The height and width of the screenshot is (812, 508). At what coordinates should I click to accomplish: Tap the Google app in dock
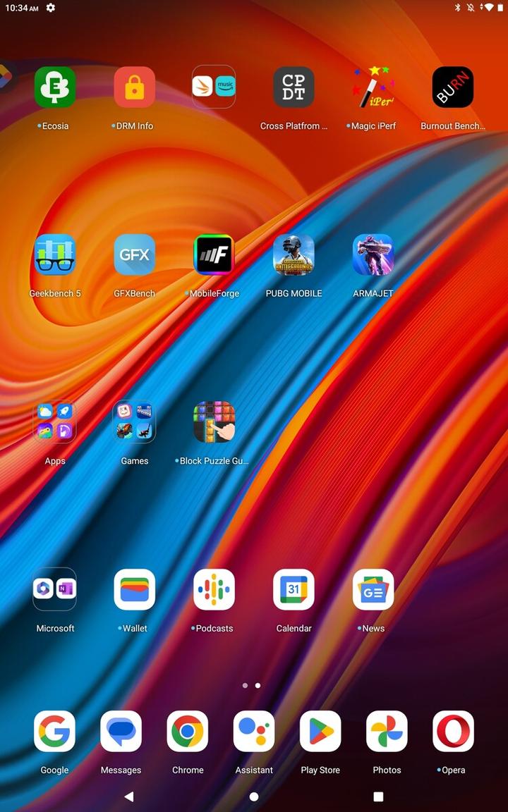click(x=54, y=731)
